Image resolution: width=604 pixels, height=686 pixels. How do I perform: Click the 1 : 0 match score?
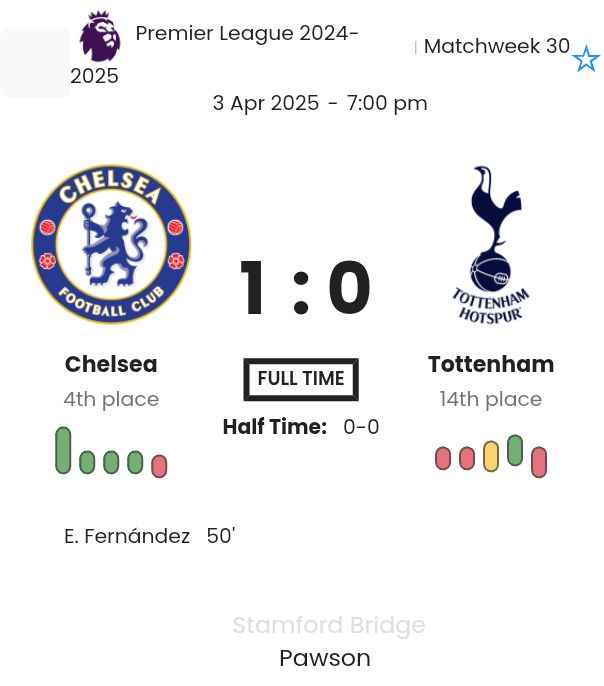click(x=304, y=289)
